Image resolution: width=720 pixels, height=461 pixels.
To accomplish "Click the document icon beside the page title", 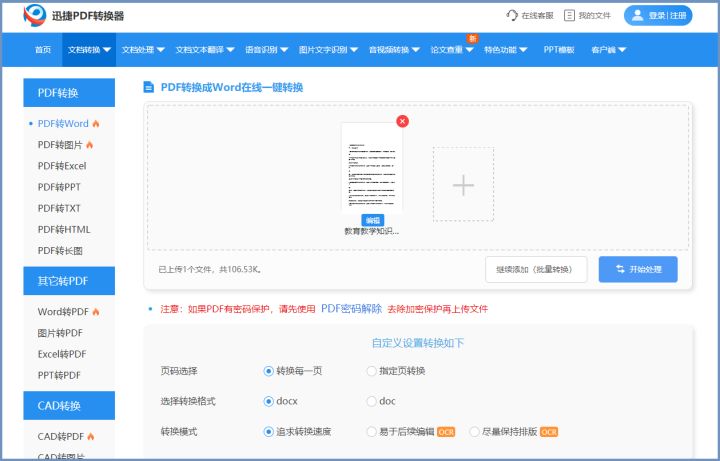I will pos(149,88).
